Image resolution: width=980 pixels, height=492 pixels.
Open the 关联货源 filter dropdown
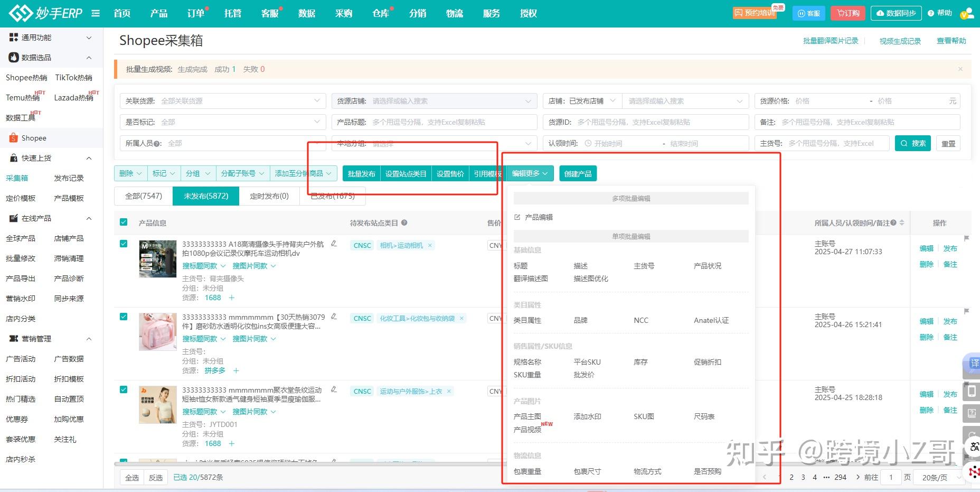(222, 100)
